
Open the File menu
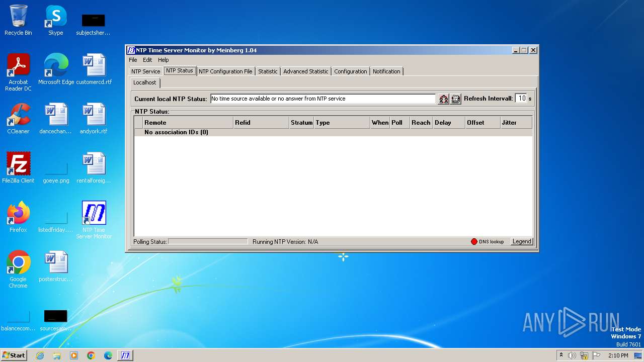[x=133, y=60]
